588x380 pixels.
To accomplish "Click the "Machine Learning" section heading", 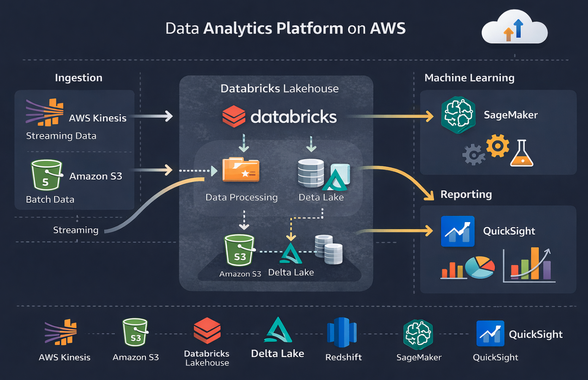I will [469, 78].
